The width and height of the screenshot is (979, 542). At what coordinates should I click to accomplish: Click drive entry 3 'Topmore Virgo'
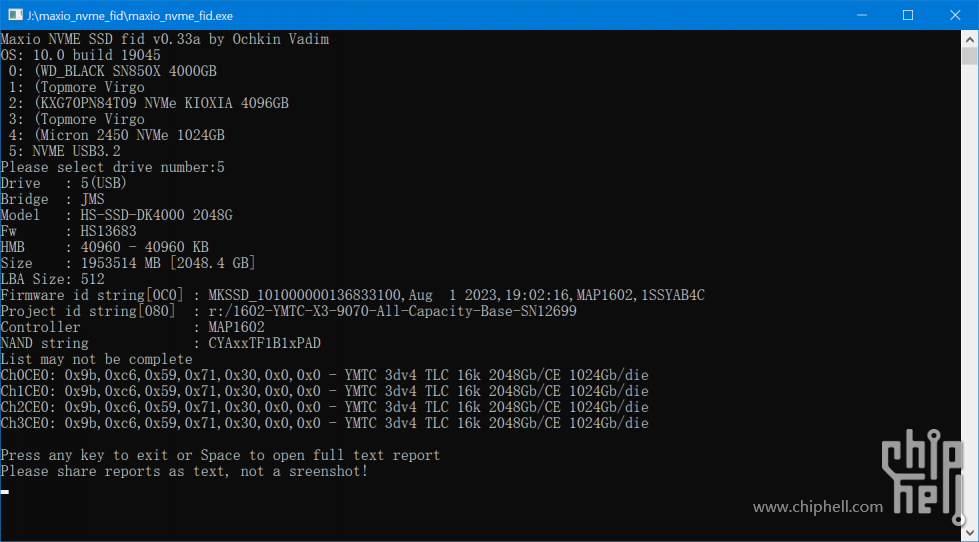pos(89,119)
